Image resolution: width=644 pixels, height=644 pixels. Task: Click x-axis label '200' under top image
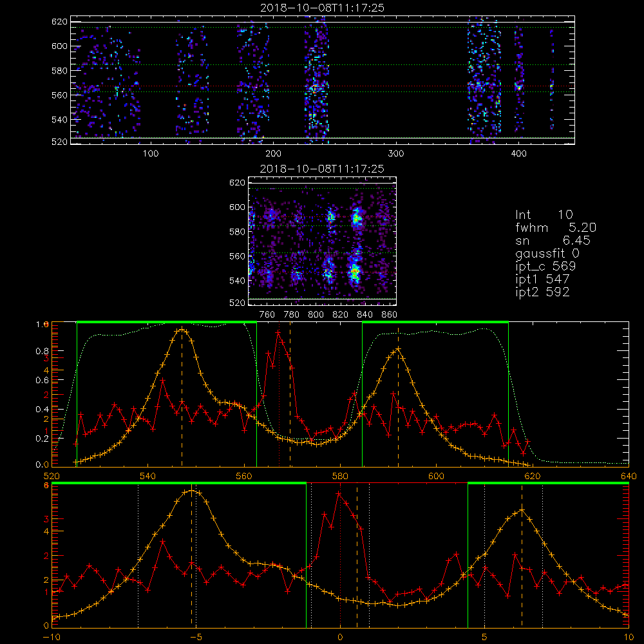[273, 154]
